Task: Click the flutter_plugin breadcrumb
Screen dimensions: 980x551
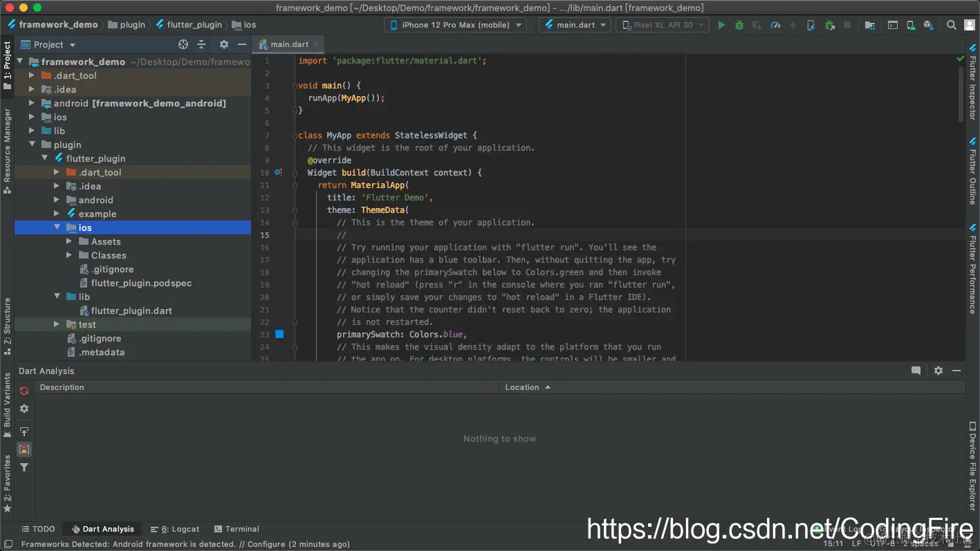Action: 189,25
